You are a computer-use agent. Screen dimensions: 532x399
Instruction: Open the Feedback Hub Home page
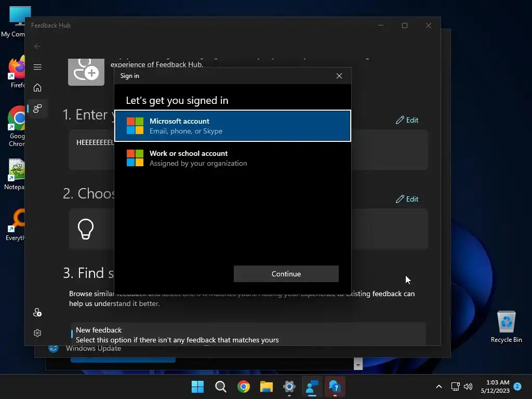[37, 87]
